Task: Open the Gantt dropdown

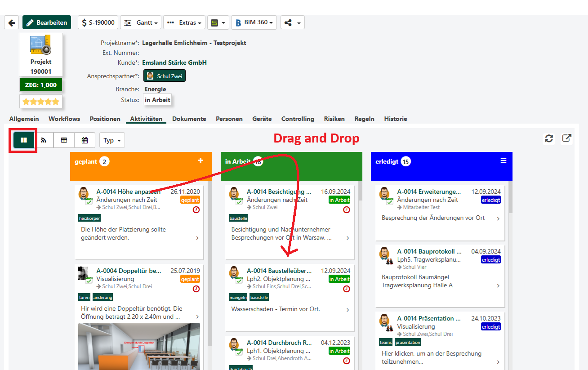Action: 141,22
